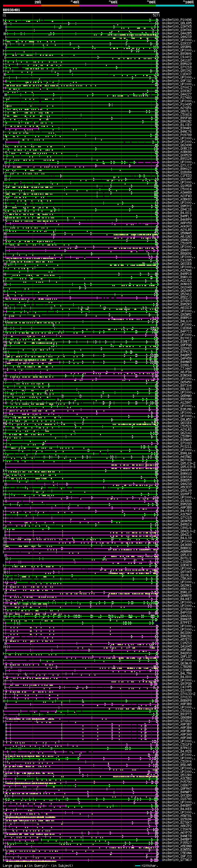
Task: Select hit UniRef100_P09789
Action: coord(177,135)
